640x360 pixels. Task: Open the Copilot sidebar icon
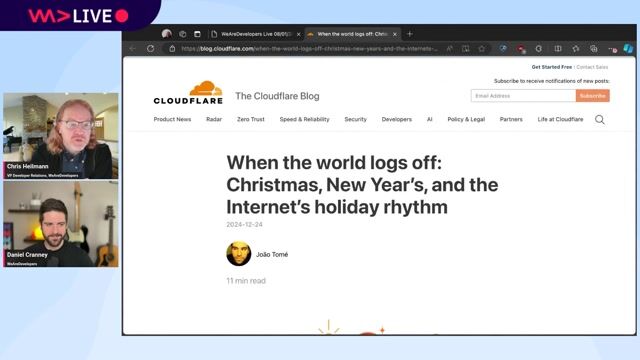[628, 49]
